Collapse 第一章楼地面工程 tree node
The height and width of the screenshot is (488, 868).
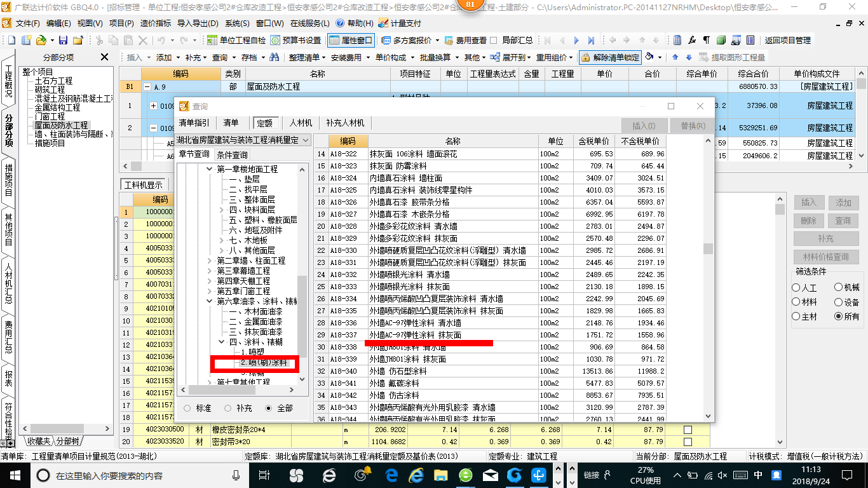tap(210, 169)
